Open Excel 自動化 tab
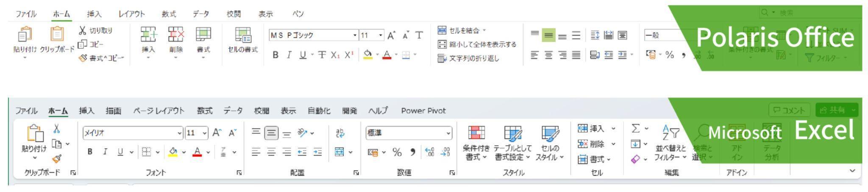 pos(320,111)
